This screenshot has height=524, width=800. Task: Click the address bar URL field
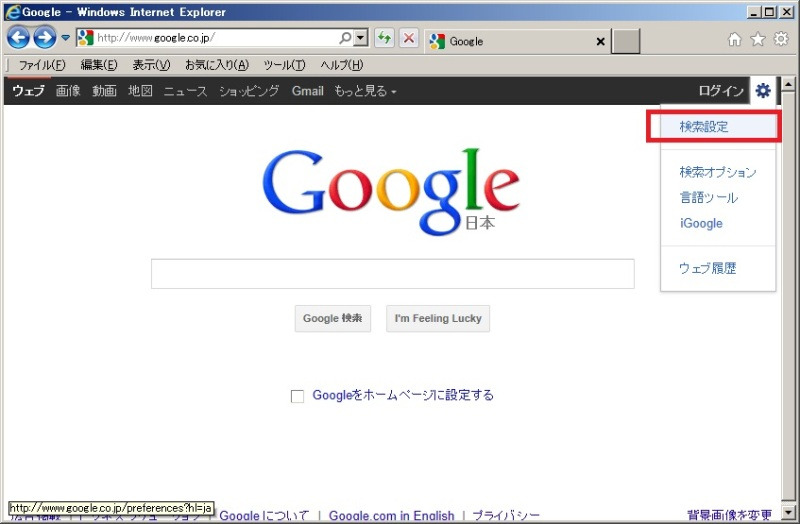tap(216, 37)
